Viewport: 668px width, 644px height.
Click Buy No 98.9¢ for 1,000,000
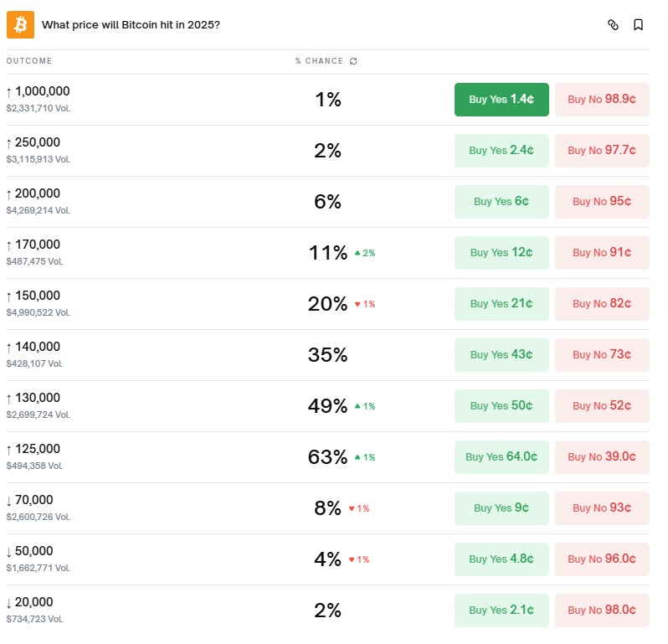(x=602, y=100)
